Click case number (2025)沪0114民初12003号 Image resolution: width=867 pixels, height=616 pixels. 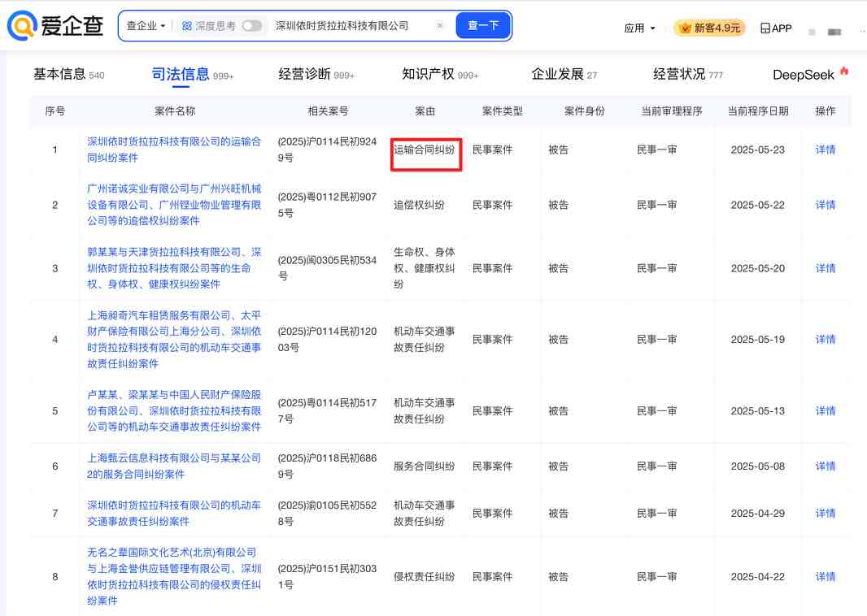(327, 339)
